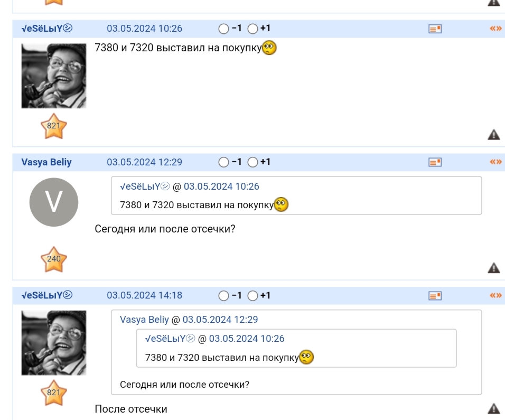This screenshot has width=505, height=420.
Task: Click the message card icon in the 14:18 post header
Action: click(435, 296)
